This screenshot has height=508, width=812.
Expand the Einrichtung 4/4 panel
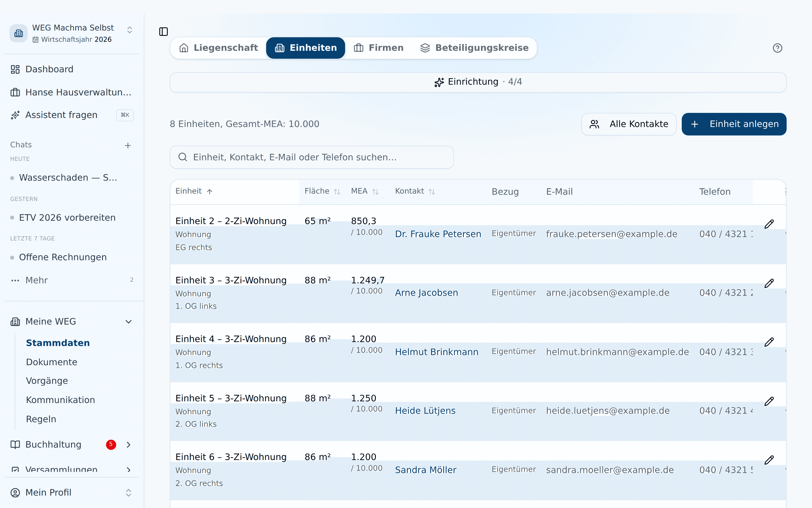(478, 82)
